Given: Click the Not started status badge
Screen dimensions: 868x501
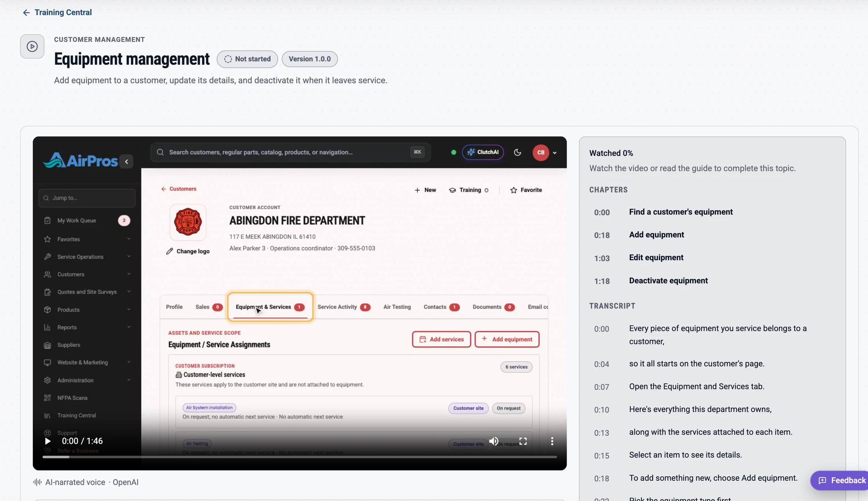Looking at the screenshot, I should [x=247, y=59].
